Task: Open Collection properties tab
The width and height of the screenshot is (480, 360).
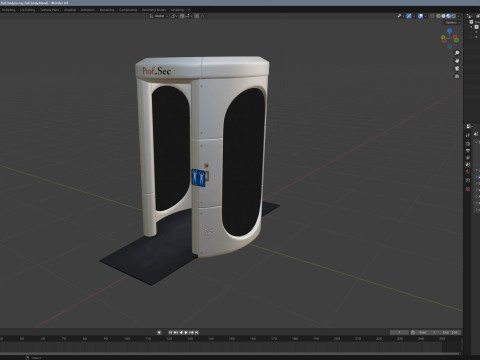Action: coord(468,180)
